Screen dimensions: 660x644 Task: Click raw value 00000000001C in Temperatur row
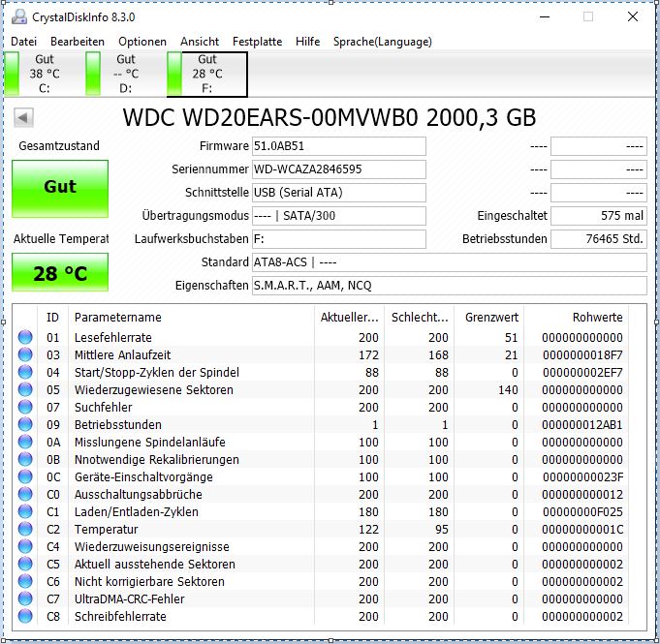582,530
